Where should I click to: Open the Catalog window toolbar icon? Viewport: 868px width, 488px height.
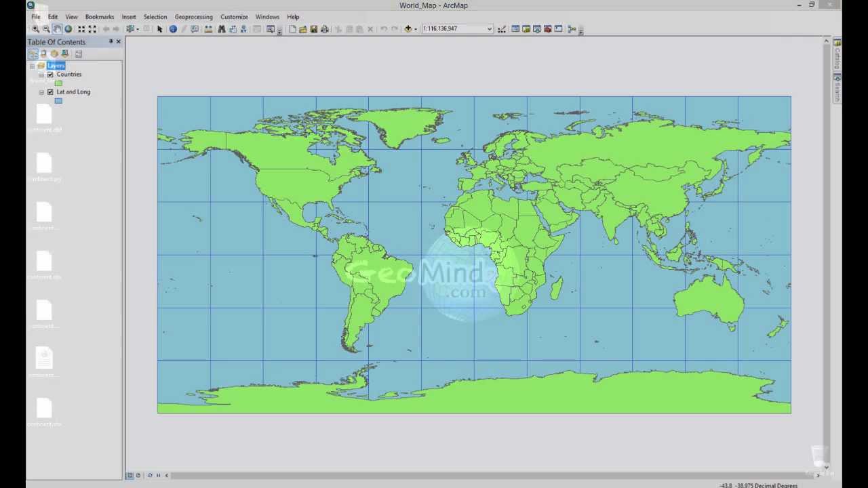(x=526, y=28)
